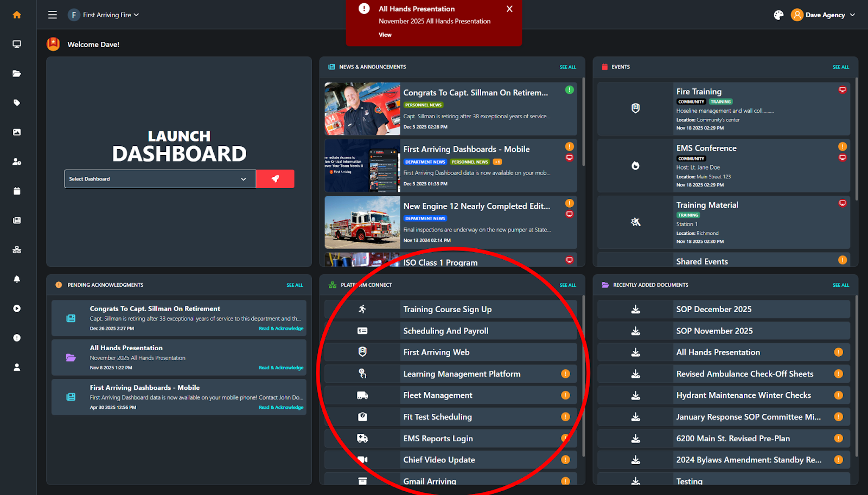Open 6200 Main St. Revised Pre-Plan
Viewport: 868px width, 495px height.
724,438
